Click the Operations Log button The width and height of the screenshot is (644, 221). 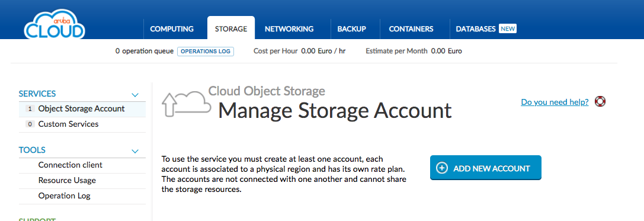(206, 52)
